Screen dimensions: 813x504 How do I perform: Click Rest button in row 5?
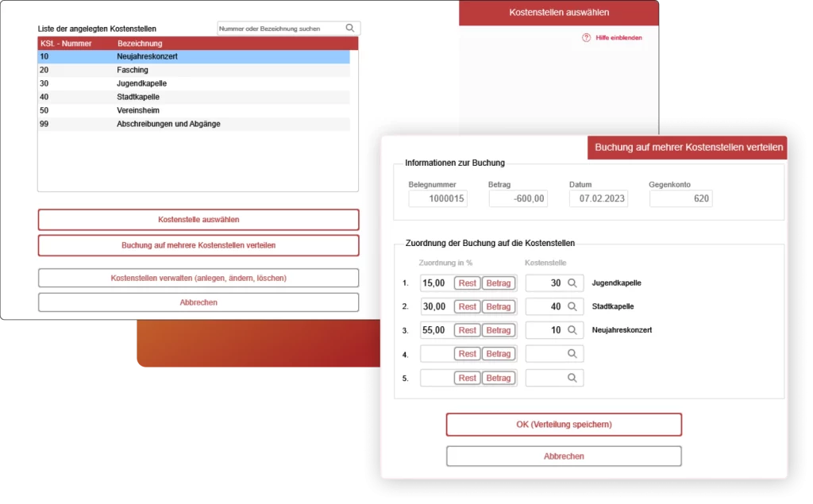coord(467,378)
